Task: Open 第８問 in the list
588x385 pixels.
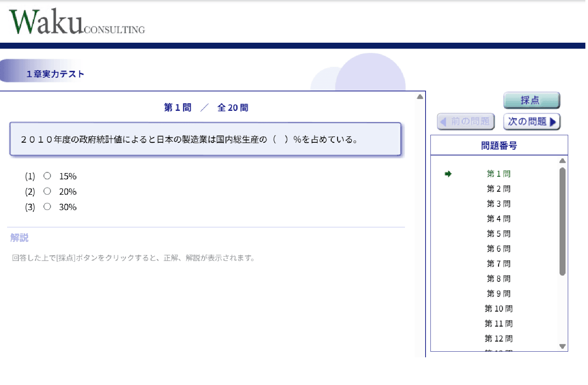Action: [499, 279]
